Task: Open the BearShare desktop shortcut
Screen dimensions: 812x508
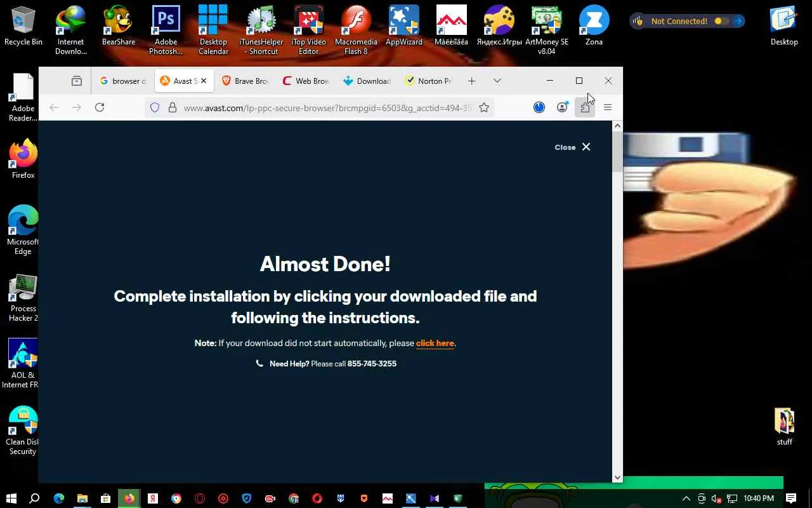Action: point(119,26)
